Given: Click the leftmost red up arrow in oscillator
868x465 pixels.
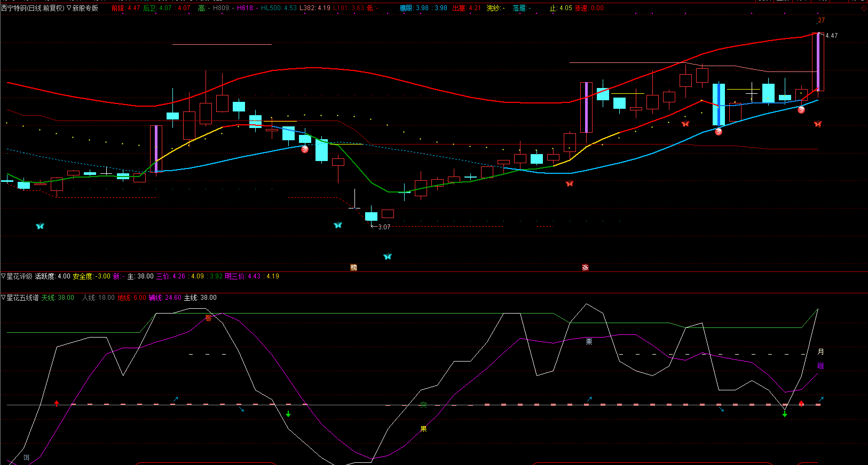Looking at the screenshot, I should [x=57, y=403].
